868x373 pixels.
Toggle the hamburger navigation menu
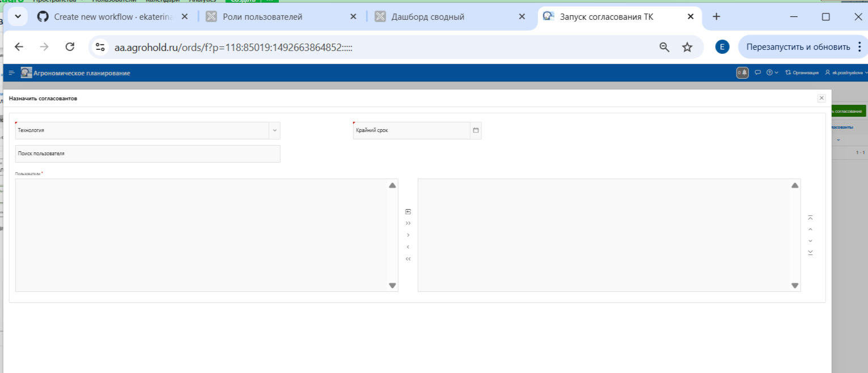pos(11,73)
